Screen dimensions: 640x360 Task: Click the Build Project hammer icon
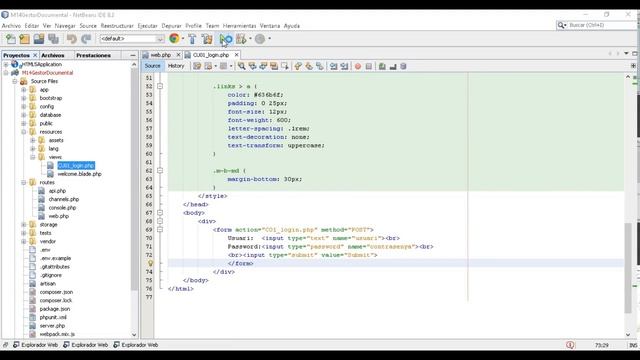pyautogui.click(x=192, y=39)
